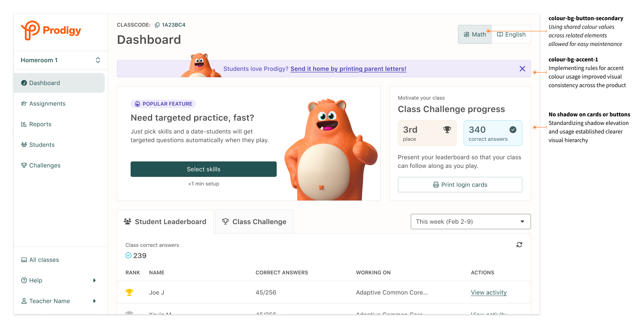The height and width of the screenshot is (328, 644).
Task: Expand the Help submenu arrow
Action: pyautogui.click(x=95, y=280)
